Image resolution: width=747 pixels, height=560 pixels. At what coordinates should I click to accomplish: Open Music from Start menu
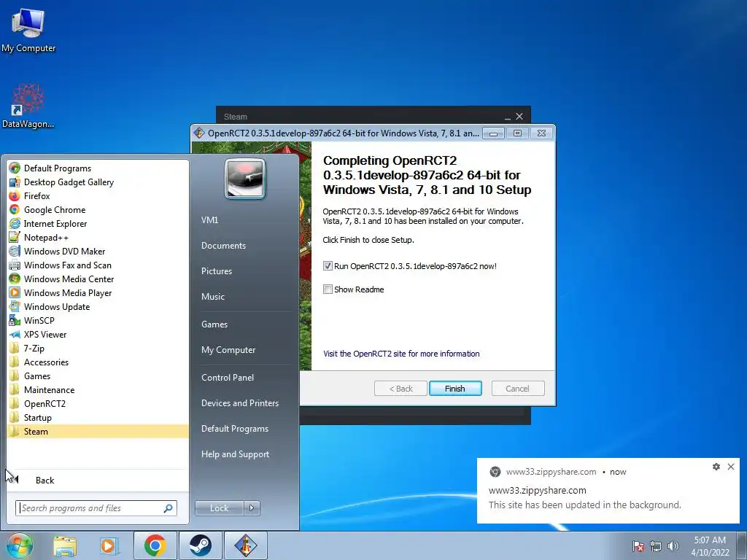pyautogui.click(x=212, y=297)
